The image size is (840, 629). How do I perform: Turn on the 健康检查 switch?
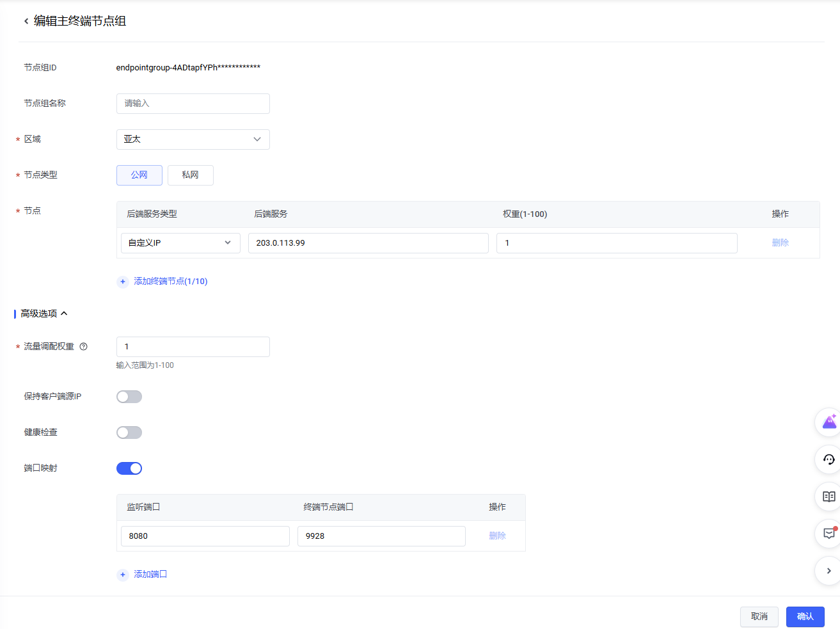pyautogui.click(x=129, y=433)
